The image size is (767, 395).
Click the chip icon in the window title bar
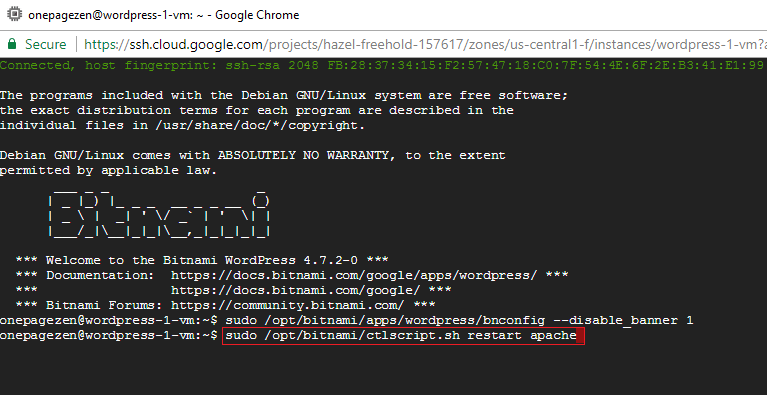pos(14,15)
